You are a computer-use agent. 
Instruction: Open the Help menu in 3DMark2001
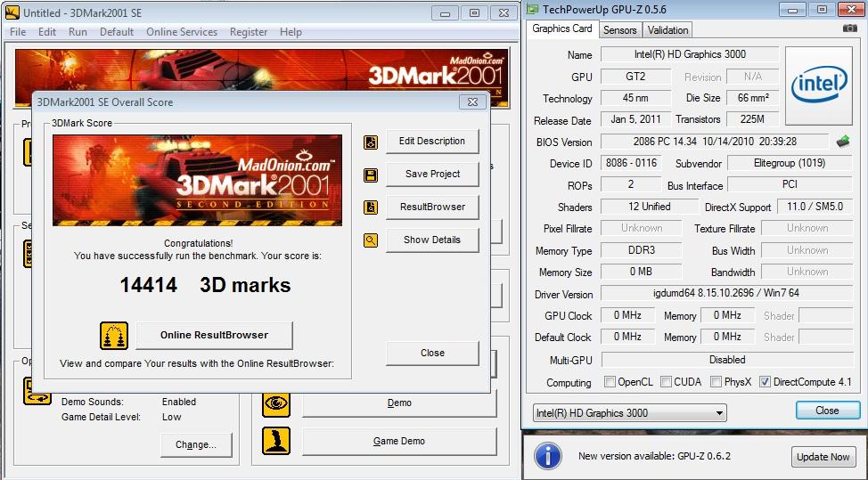[291, 32]
